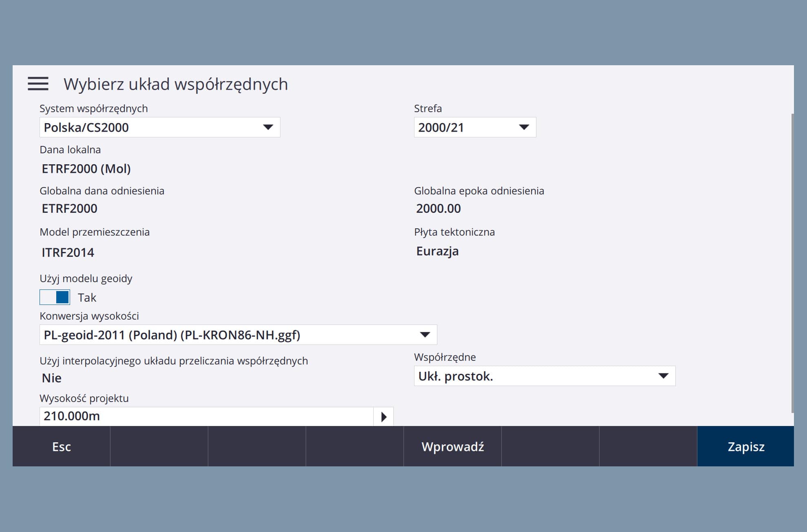
Task: Click the Eurazja tectonic plate value
Action: [437, 251]
